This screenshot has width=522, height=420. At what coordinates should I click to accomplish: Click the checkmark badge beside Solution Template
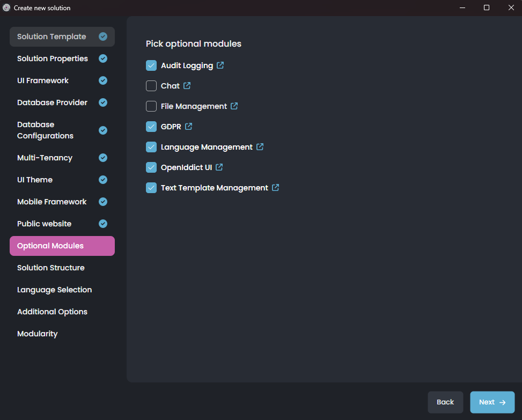point(102,36)
